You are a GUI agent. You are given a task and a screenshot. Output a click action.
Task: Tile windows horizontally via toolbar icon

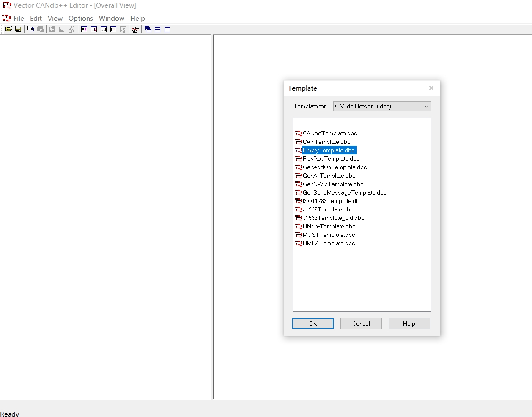point(157,29)
